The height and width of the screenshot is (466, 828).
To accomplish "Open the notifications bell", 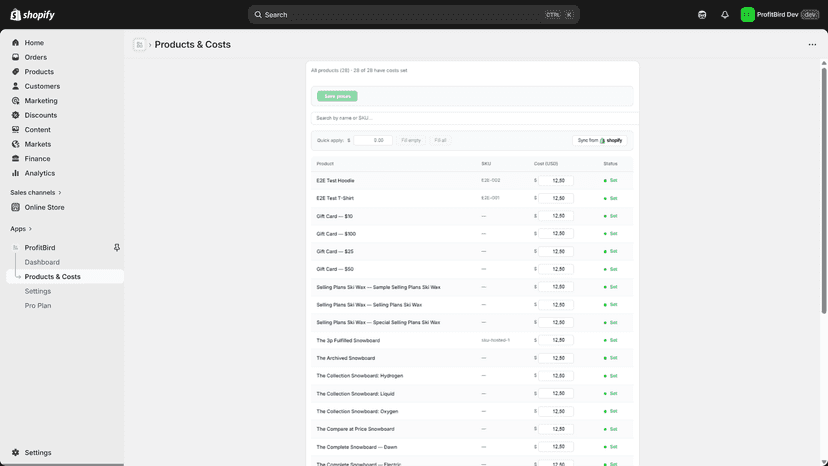I will click(724, 15).
